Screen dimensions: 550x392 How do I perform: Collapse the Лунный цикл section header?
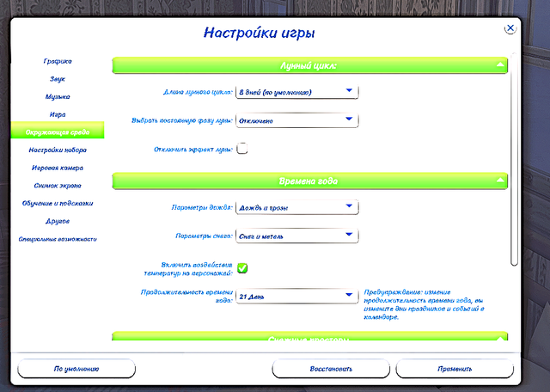[x=309, y=65]
